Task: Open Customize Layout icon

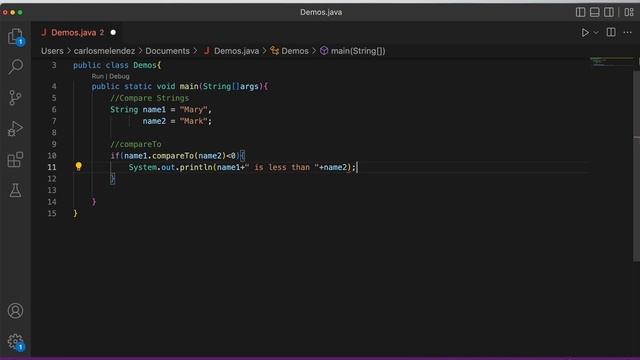Action: point(629,12)
